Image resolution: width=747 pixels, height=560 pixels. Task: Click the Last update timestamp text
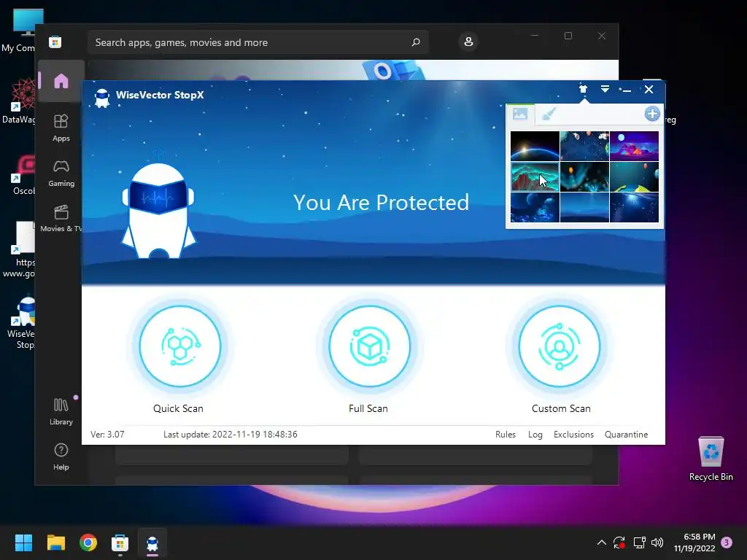point(230,435)
